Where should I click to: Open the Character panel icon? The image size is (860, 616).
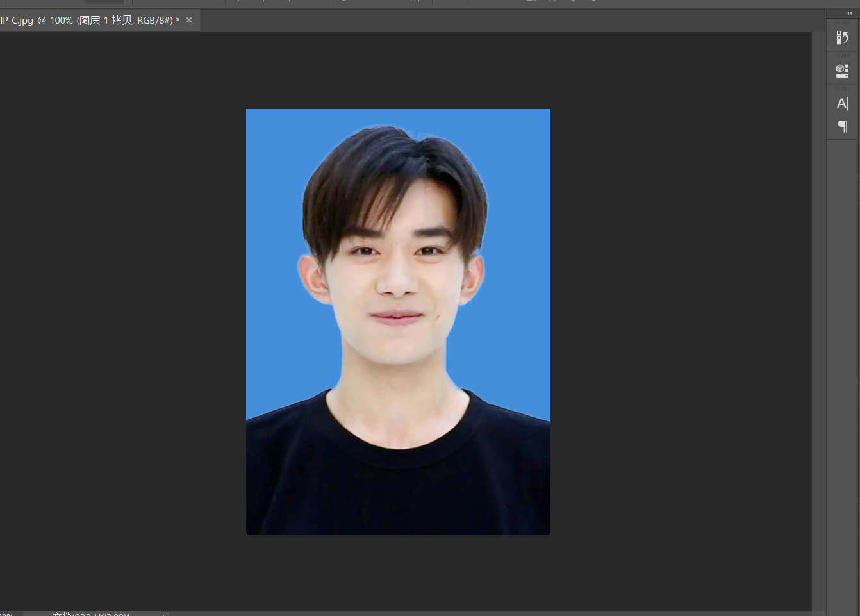pos(842,103)
